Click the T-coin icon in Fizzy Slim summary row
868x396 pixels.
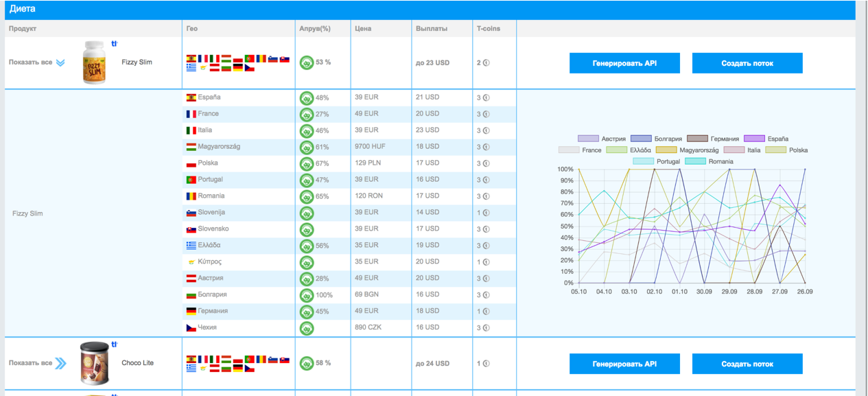486,63
